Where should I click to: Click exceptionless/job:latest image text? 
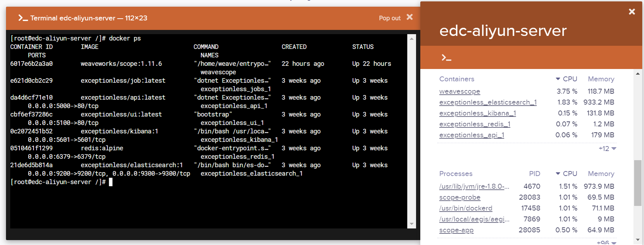click(x=123, y=81)
